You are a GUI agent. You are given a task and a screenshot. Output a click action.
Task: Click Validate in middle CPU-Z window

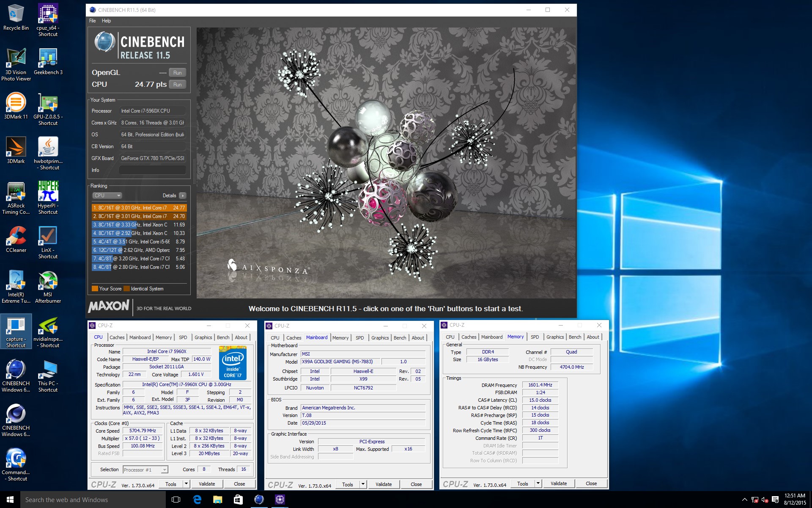[384, 484]
